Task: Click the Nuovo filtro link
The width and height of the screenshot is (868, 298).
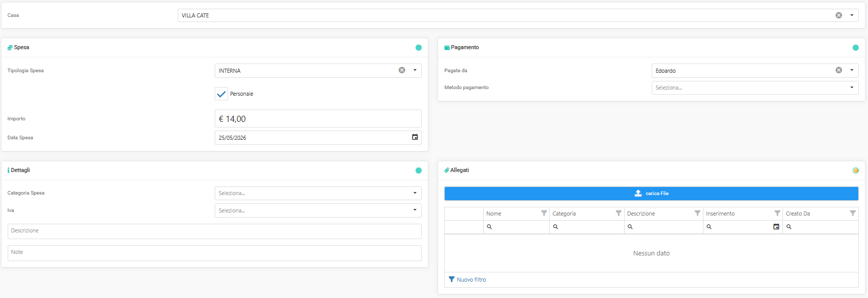Action: pos(467,280)
